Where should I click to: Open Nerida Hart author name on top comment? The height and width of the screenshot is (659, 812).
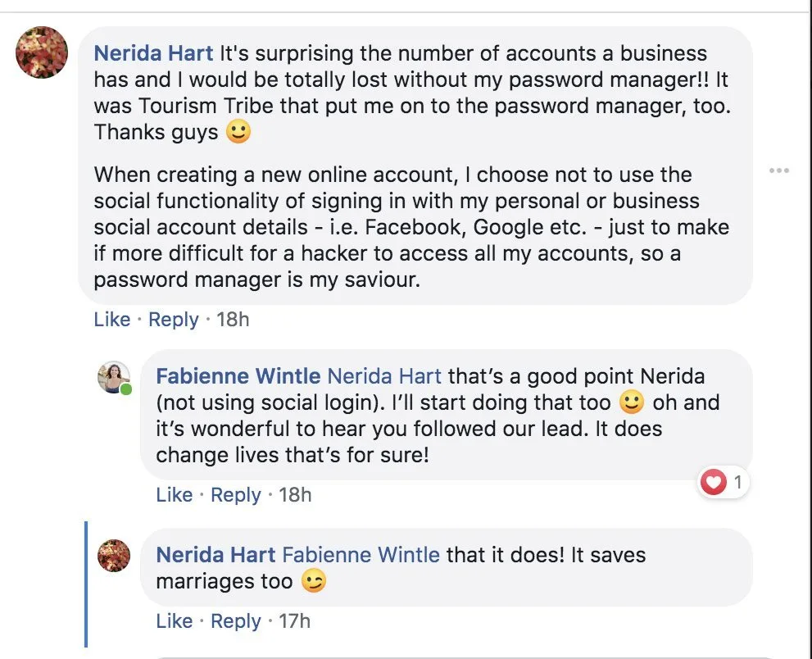point(153,54)
